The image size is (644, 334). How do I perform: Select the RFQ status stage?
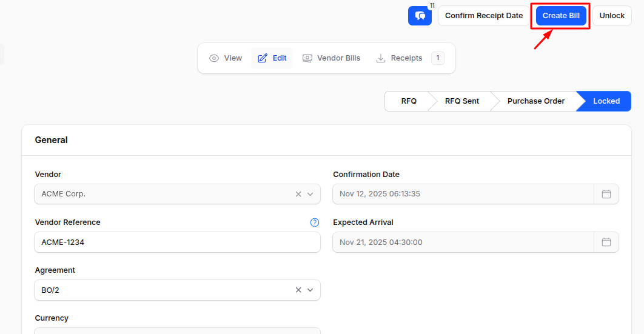409,101
